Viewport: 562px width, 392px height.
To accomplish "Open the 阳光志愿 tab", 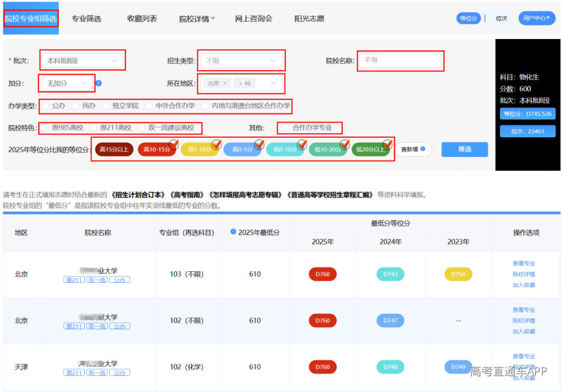I will coord(309,19).
